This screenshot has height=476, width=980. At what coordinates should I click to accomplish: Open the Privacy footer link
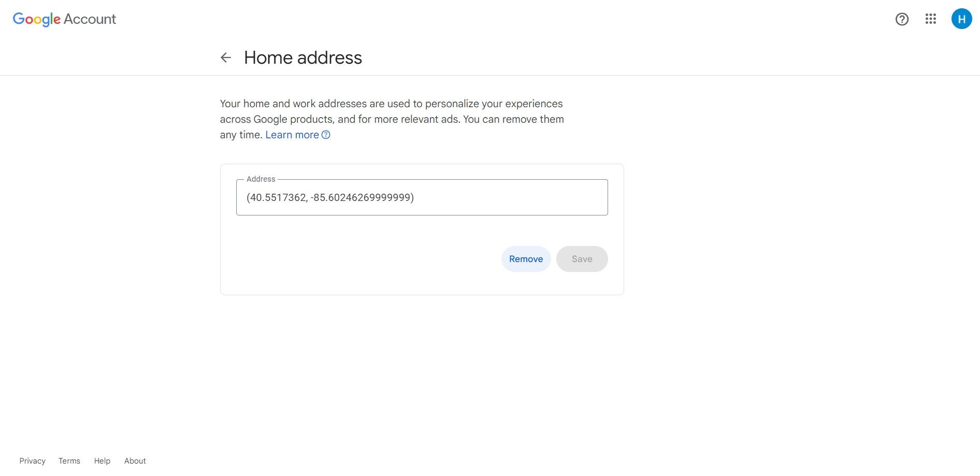tap(32, 460)
